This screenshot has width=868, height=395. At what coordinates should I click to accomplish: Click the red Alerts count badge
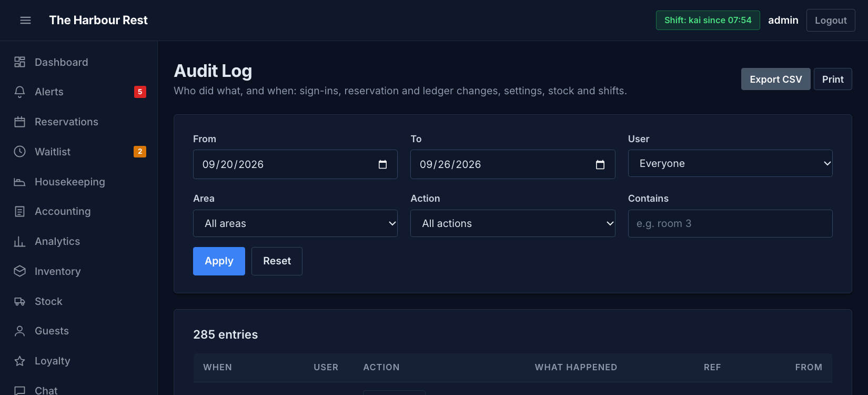coord(140,92)
